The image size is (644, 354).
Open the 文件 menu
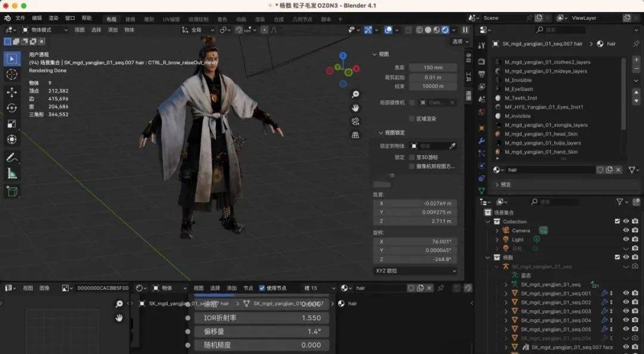click(x=20, y=18)
